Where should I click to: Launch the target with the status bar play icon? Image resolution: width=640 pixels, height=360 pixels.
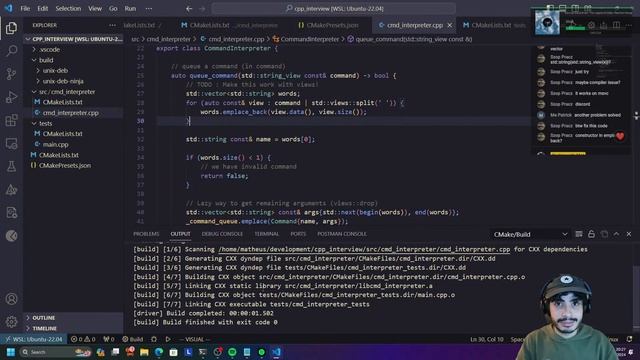(168, 339)
